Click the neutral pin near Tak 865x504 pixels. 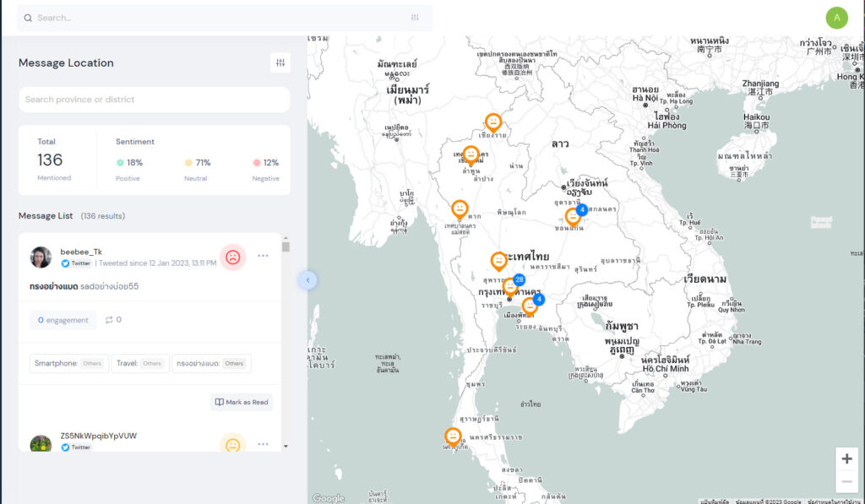tap(460, 209)
